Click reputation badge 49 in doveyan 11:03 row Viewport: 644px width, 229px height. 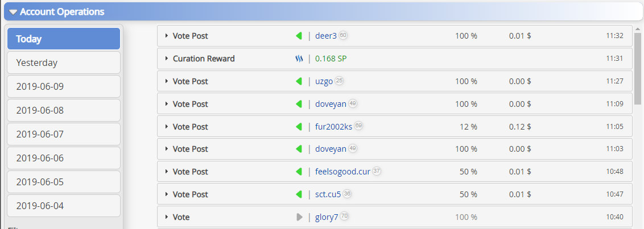353,148
